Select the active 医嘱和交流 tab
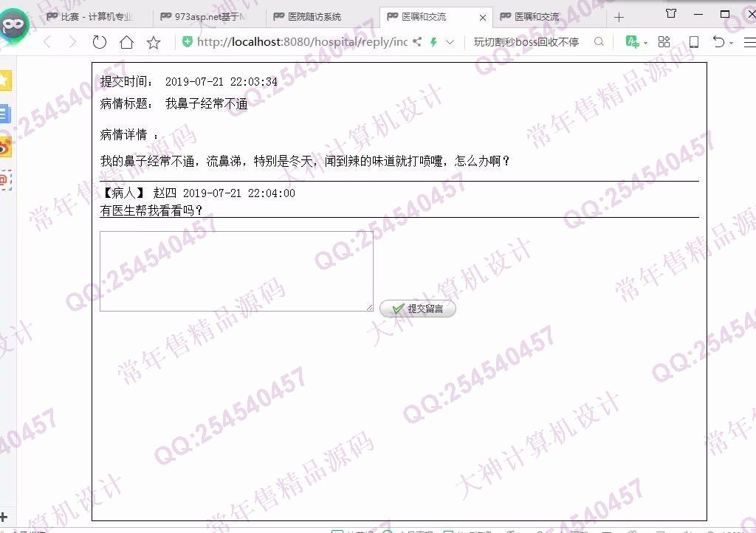Viewport: 756px width, 533px height. click(436, 17)
